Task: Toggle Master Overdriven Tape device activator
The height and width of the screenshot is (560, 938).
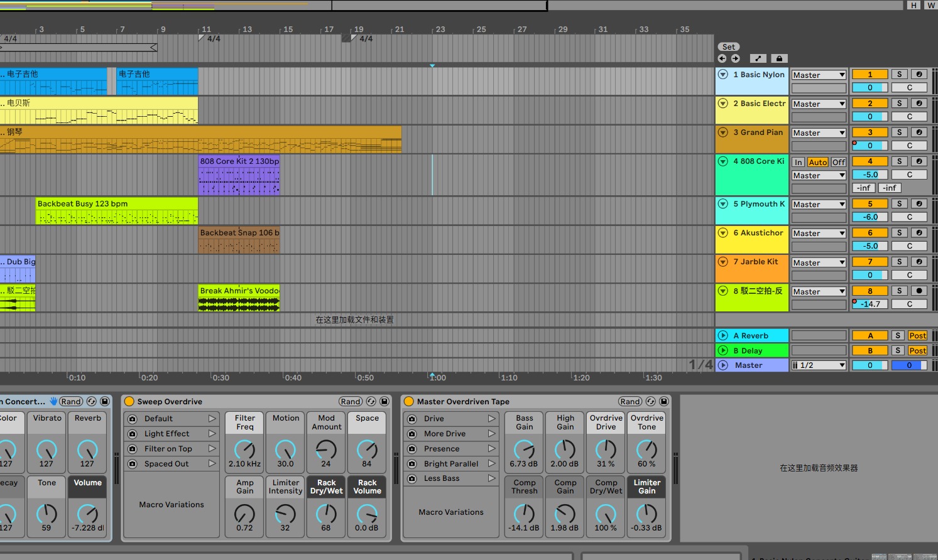Action: tap(409, 401)
